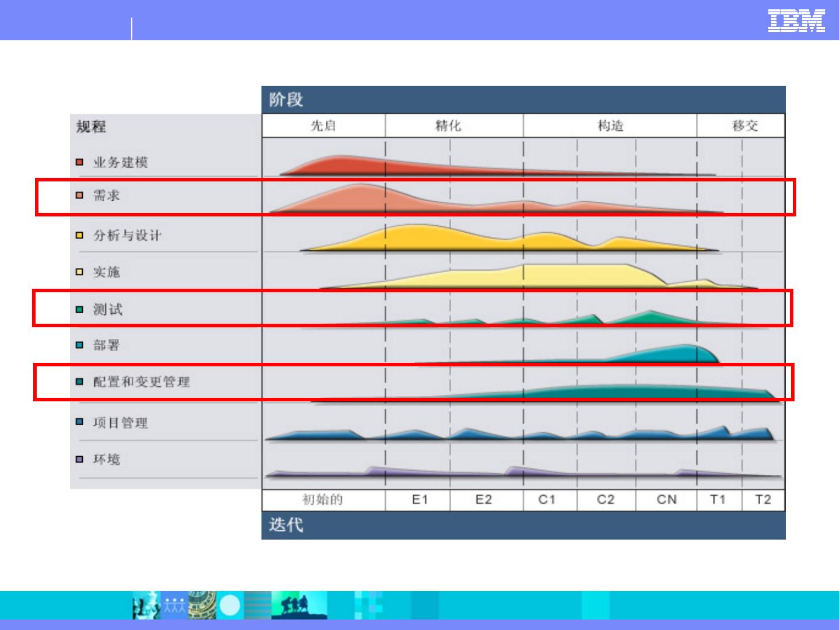The image size is (840, 630).
Task: Click the 业务建模 discipline label
Action: (121, 162)
